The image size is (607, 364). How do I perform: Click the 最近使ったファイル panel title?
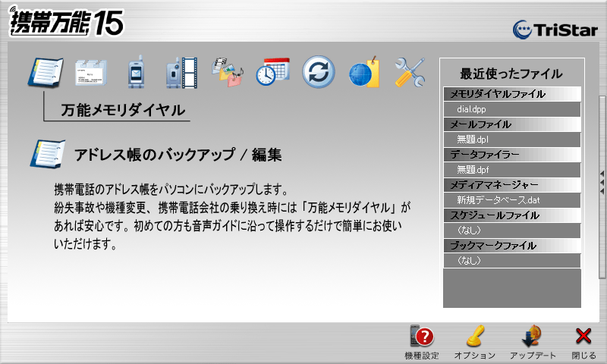(x=511, y=74)
